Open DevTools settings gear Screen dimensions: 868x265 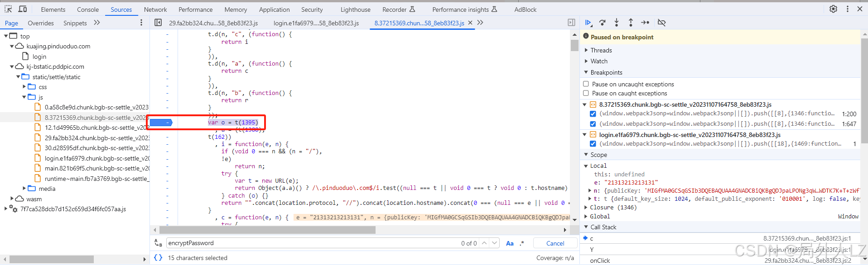[833, 9]
